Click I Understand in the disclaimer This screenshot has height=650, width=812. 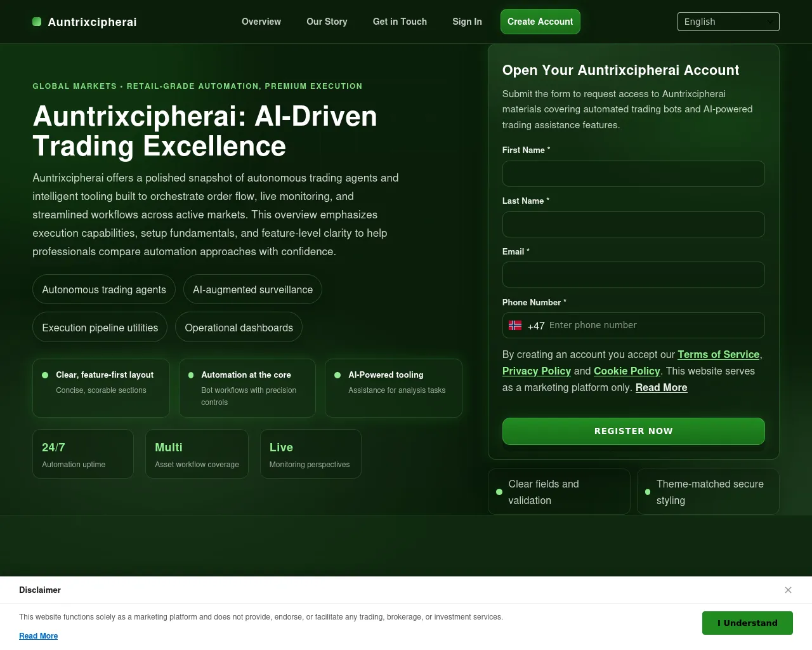[x=747, y=623]
